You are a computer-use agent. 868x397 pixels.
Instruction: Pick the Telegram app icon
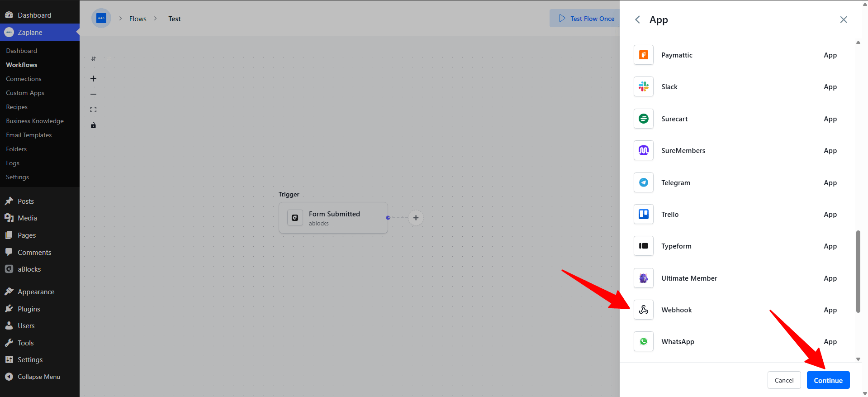[x=643, y=182]
